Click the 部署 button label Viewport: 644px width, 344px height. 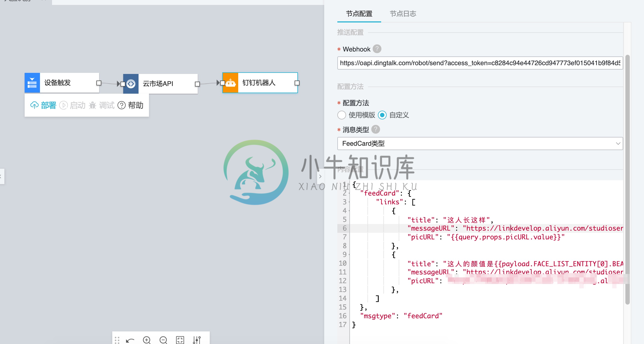point(48,105)
